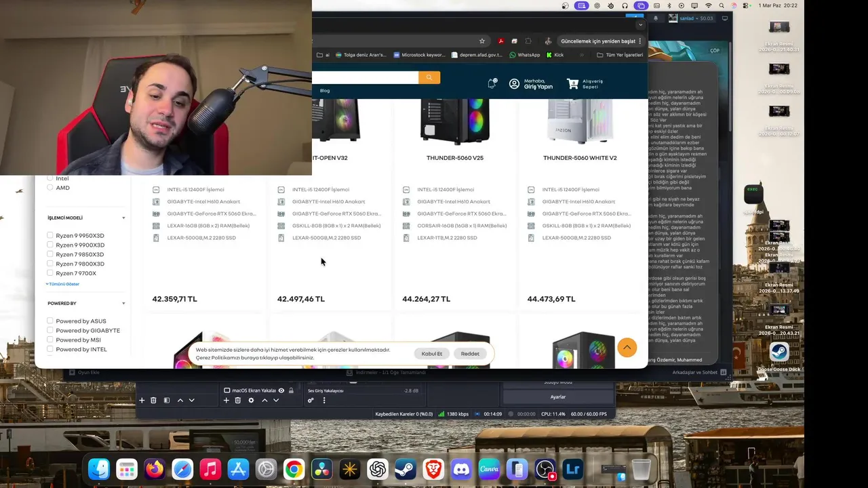Image resolution: width=868 pixels, height=488 pixels.
Task: Open Kick bookmark
Action: 555,55
